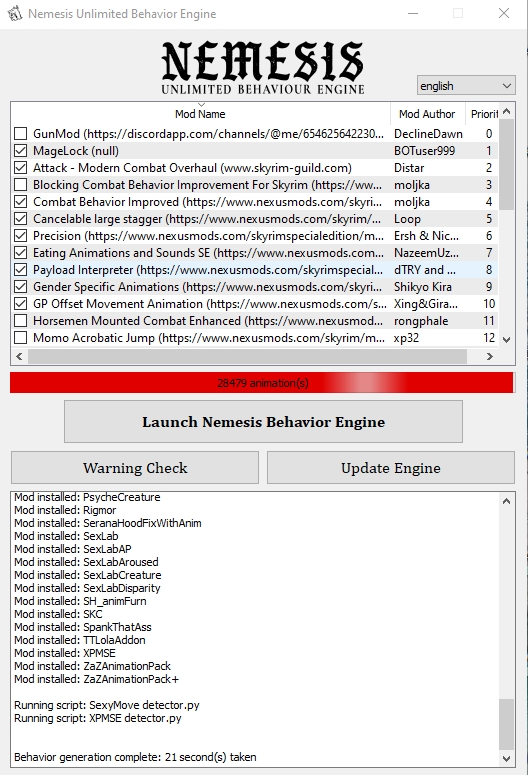Sort by Priority column header
The width and height of the screenshot is (528, 775).
483,114
